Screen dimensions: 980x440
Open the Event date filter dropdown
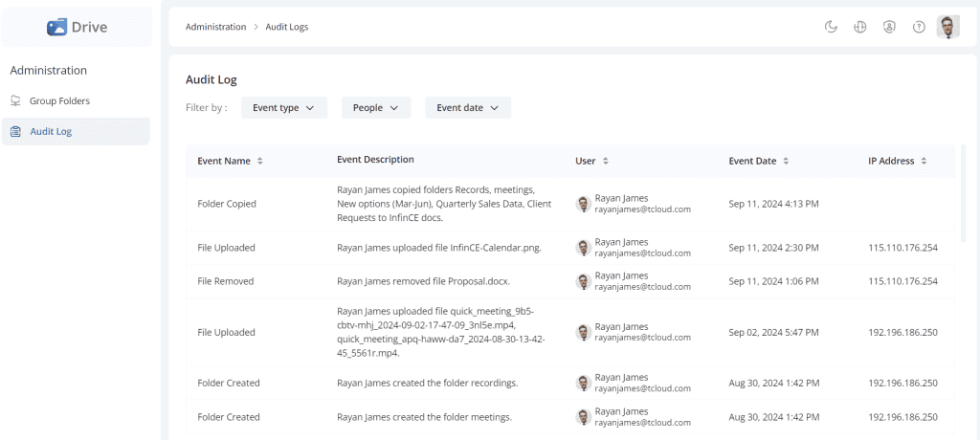click(468, 107)
